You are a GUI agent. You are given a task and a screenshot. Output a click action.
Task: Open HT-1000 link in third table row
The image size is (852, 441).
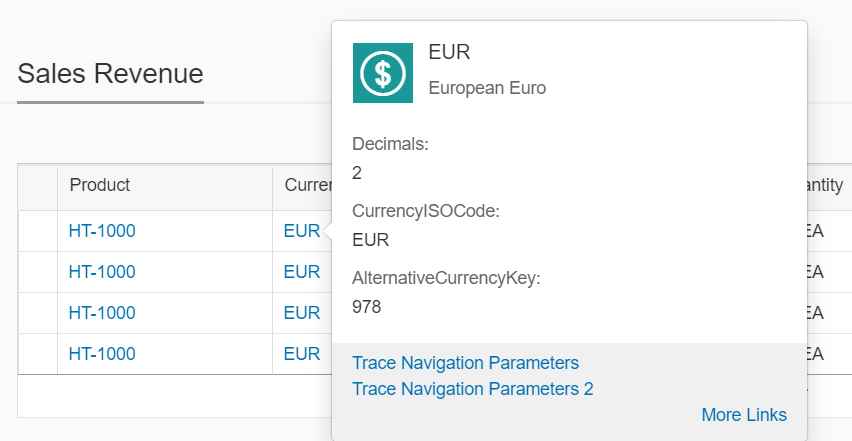(x=102, y=313)
